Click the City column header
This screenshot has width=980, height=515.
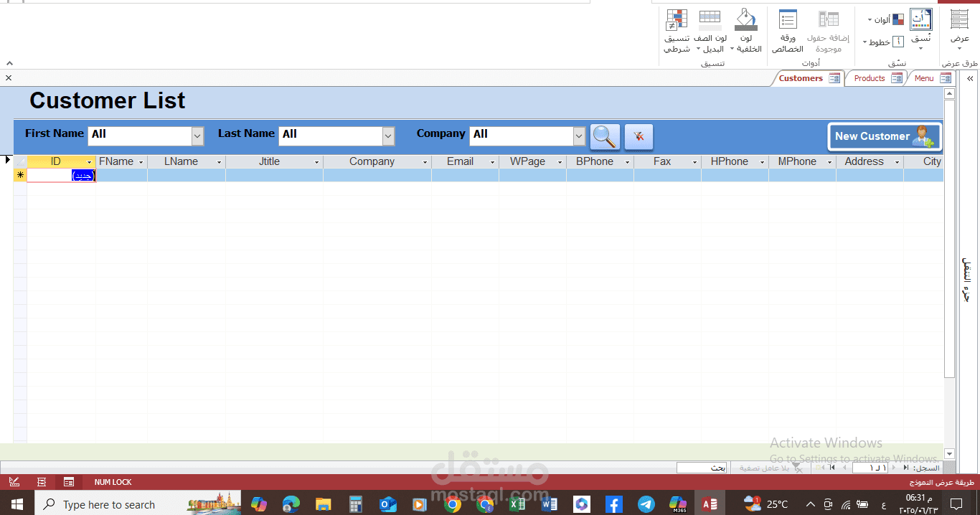point(924,162)
